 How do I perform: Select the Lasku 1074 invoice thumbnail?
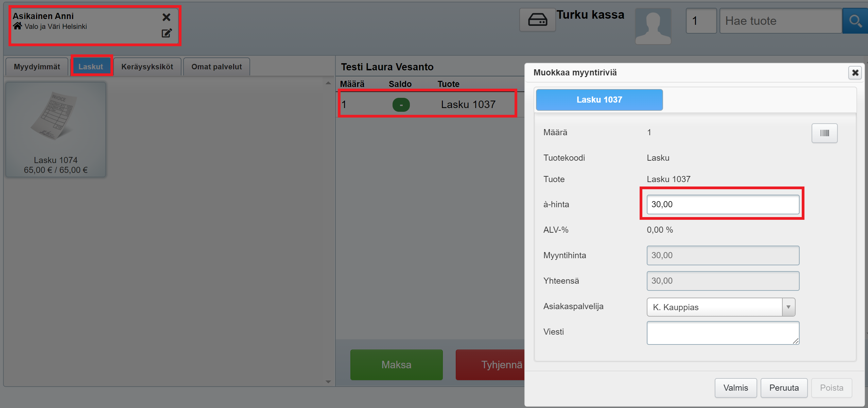56,129
